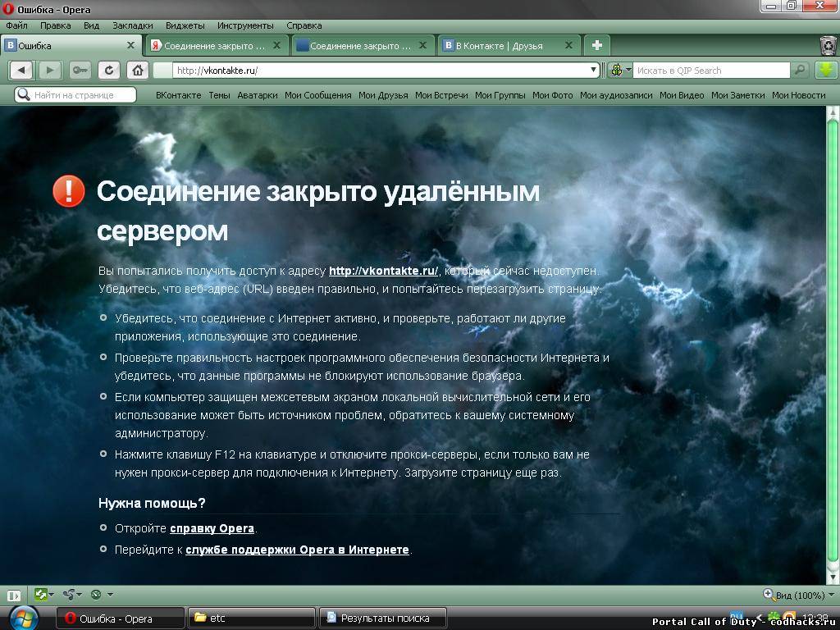840x630 pixels.
Task: Click the Найти на странице search field
Action: coord(75,95)
